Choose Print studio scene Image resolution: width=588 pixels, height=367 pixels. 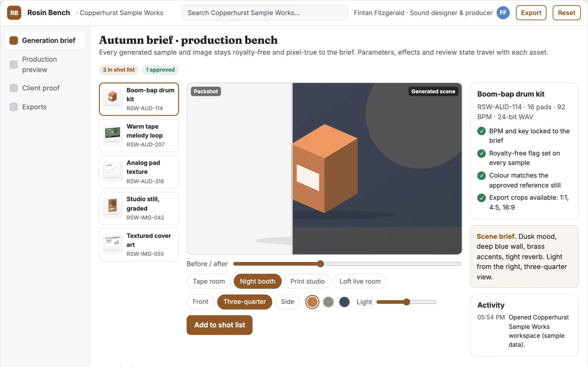307,281
